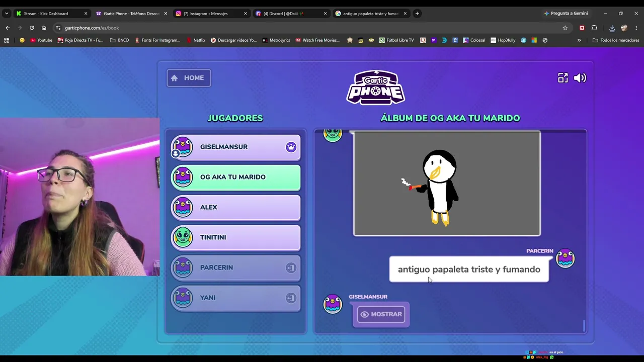Open the Roja Directa TV bookmark

pos(80,40)
